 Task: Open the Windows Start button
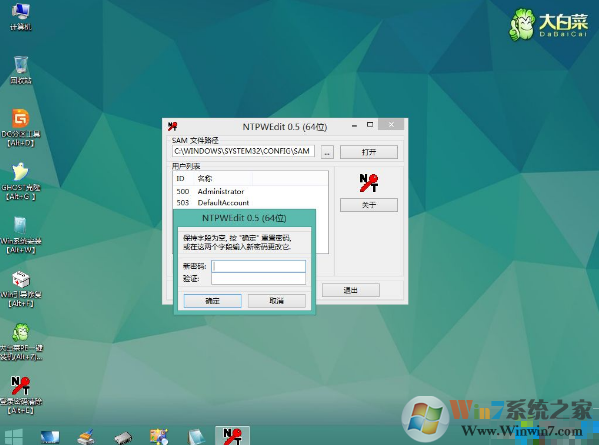14,437
